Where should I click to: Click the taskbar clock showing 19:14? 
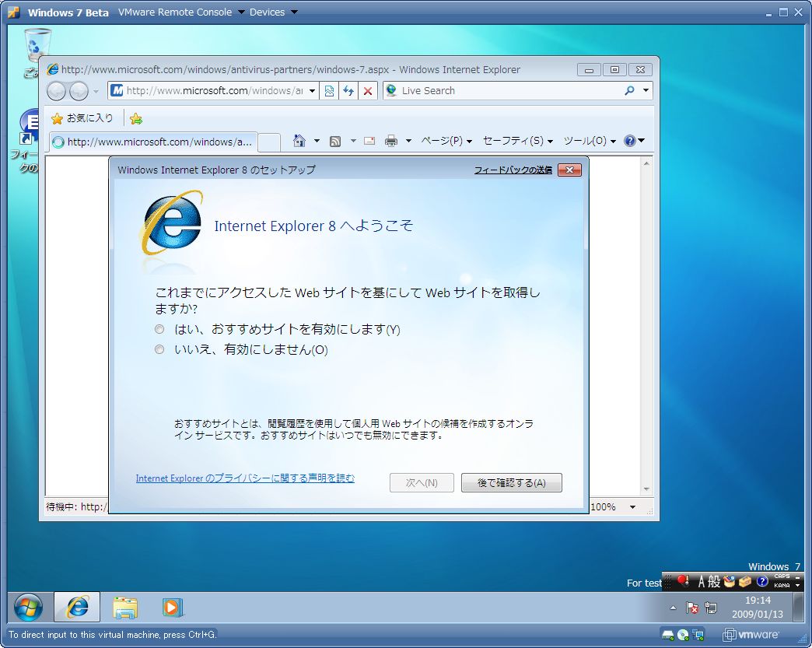pyautogui.click(x=757, y=607)
